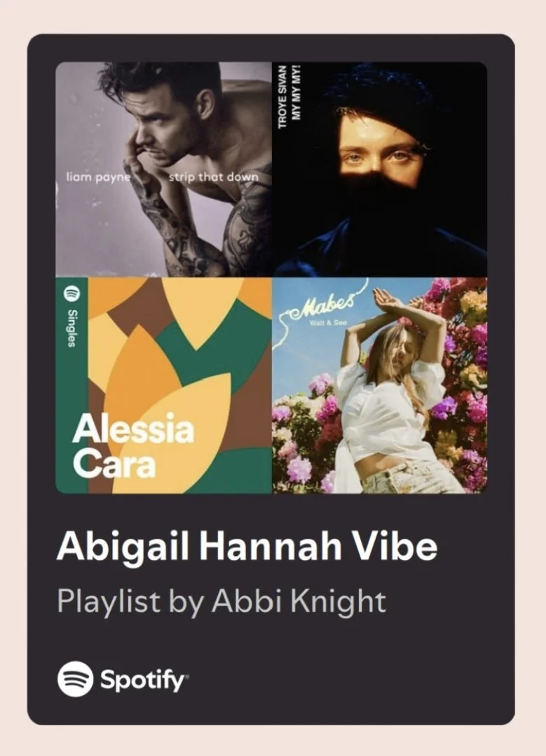Click the vertical 'Singles' label
This screenshot has height=756, width=546.
point(71,328)
